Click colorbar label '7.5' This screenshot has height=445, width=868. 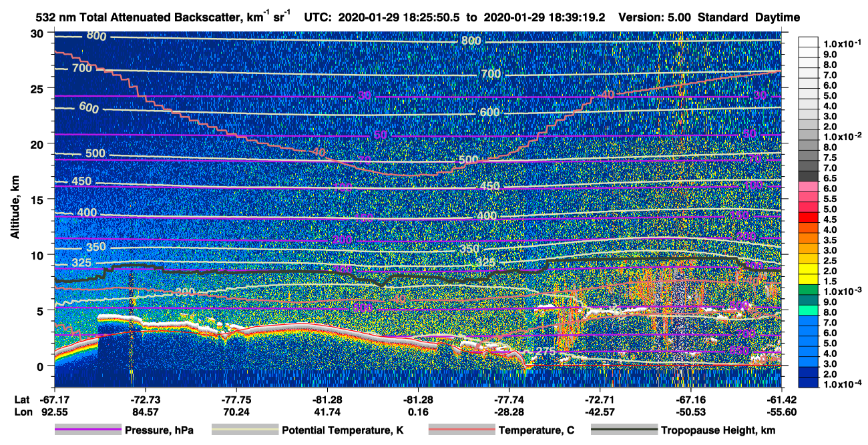coord(830,157)
